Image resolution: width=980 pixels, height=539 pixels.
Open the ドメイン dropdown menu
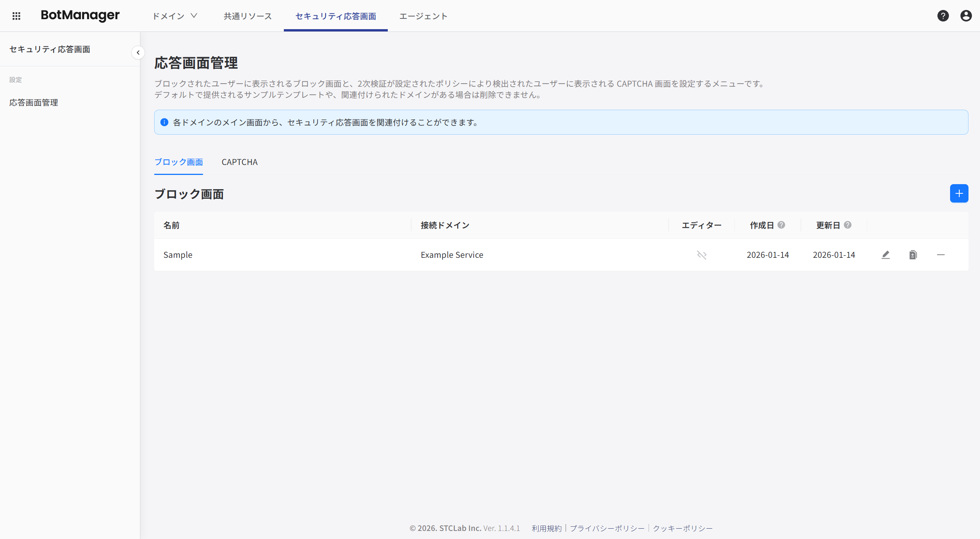coord(175,16)
